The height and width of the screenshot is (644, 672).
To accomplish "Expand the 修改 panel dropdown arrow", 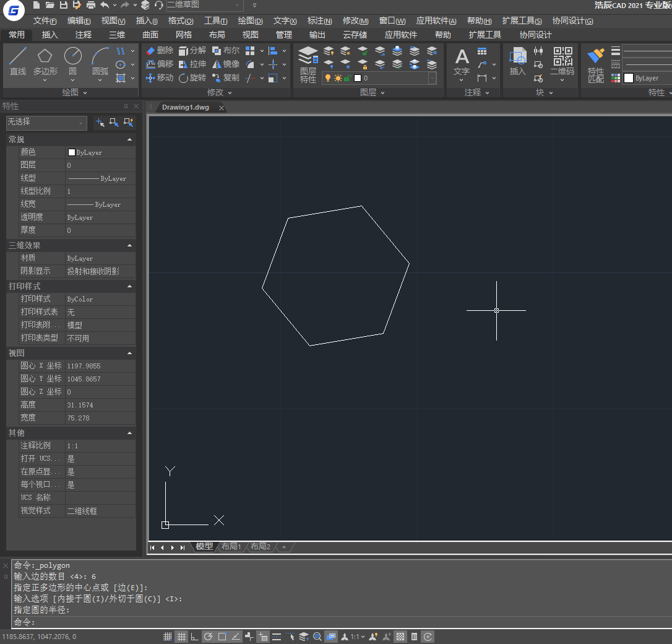I will coord(230,93).
